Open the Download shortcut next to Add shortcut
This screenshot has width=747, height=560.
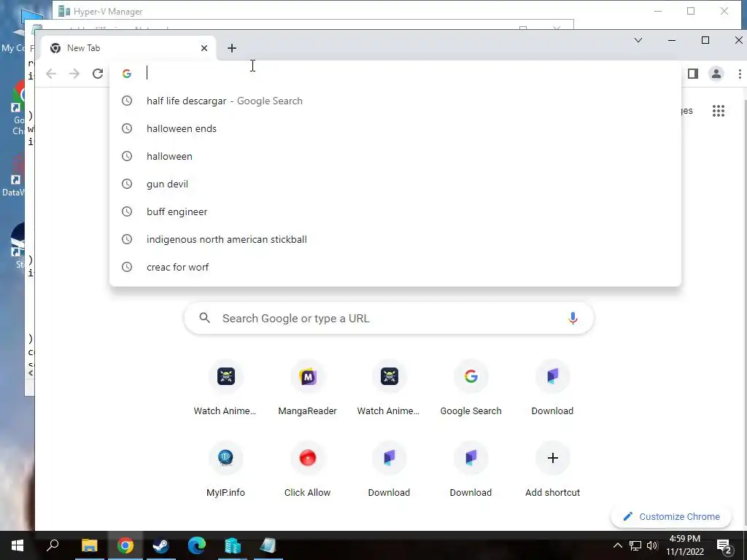tap(471, 469)
